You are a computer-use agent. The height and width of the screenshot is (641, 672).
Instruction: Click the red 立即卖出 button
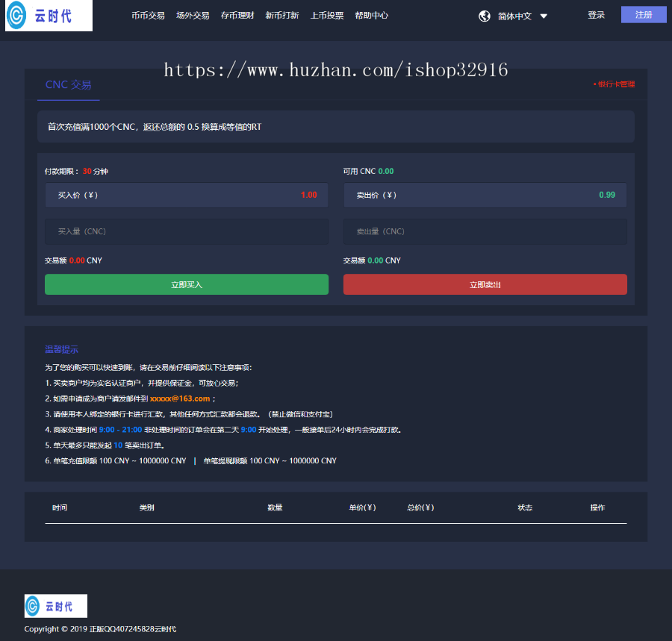point(485,284)
